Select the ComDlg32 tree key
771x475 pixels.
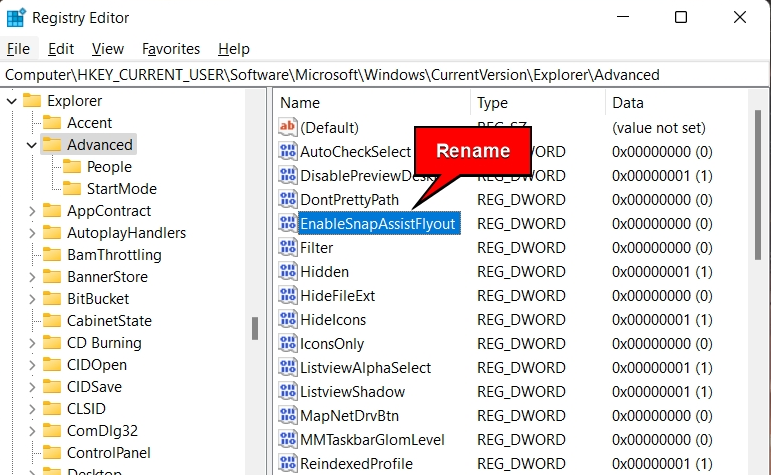102,431
